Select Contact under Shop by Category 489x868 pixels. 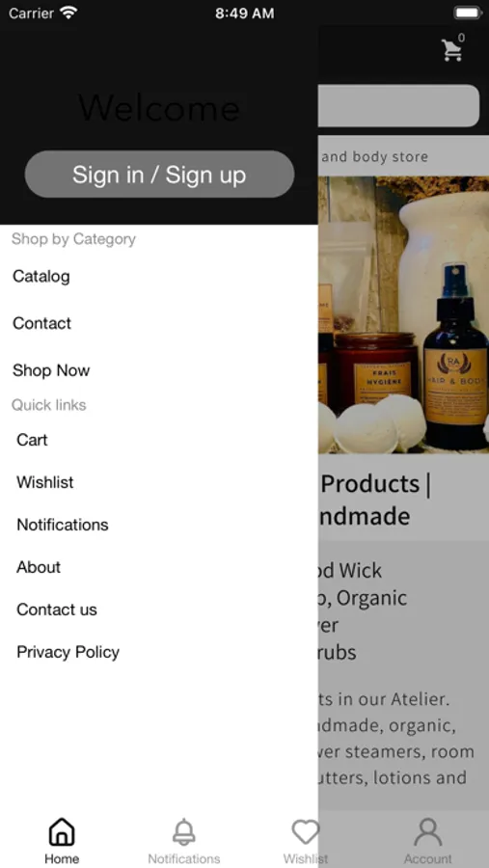[x=42, y=323]
